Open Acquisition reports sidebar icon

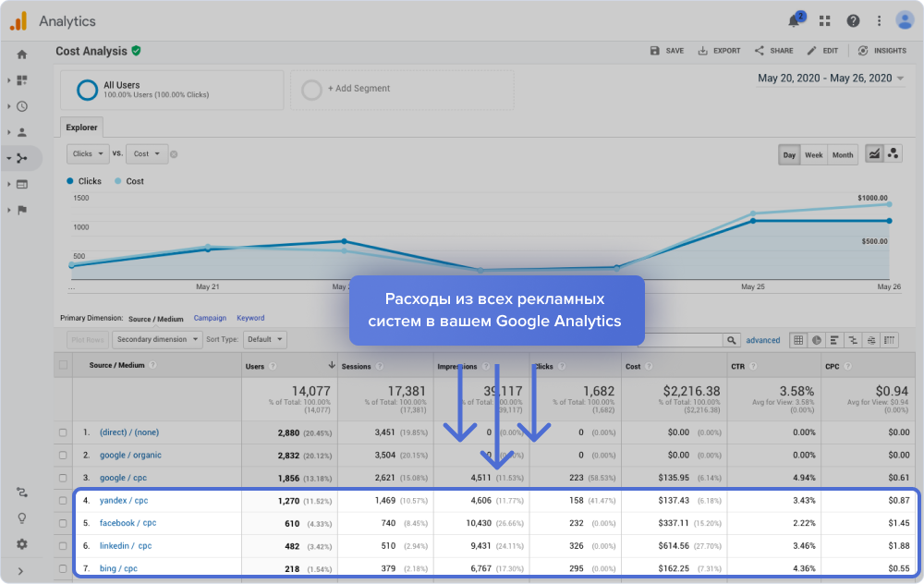tap(22, 158)
